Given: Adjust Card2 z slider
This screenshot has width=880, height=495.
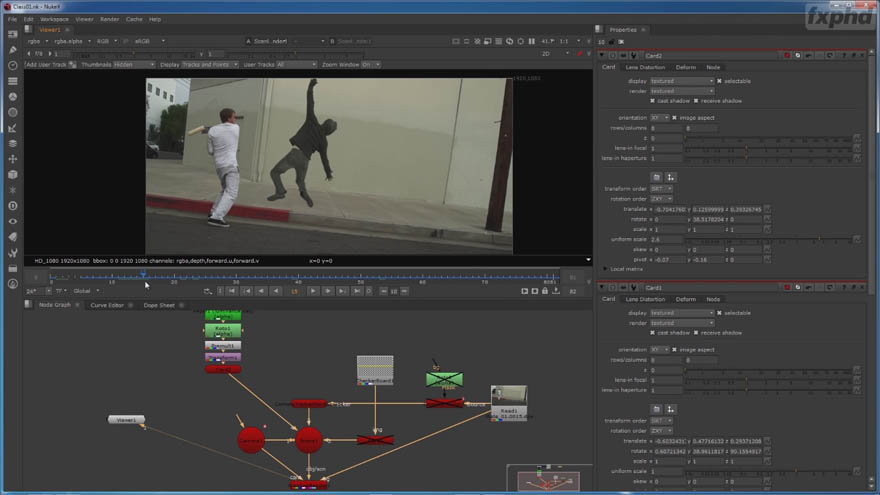Looking at the screenshot, I should [768, 138].
